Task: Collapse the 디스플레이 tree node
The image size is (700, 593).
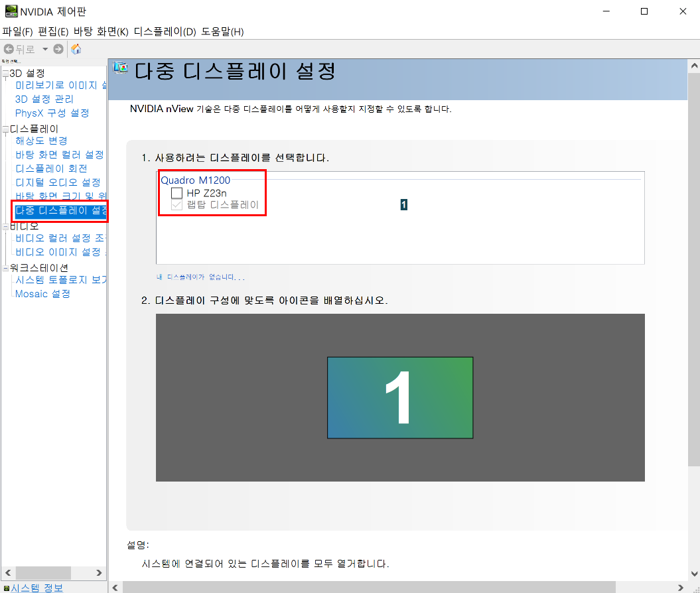Action: point(5,129)
